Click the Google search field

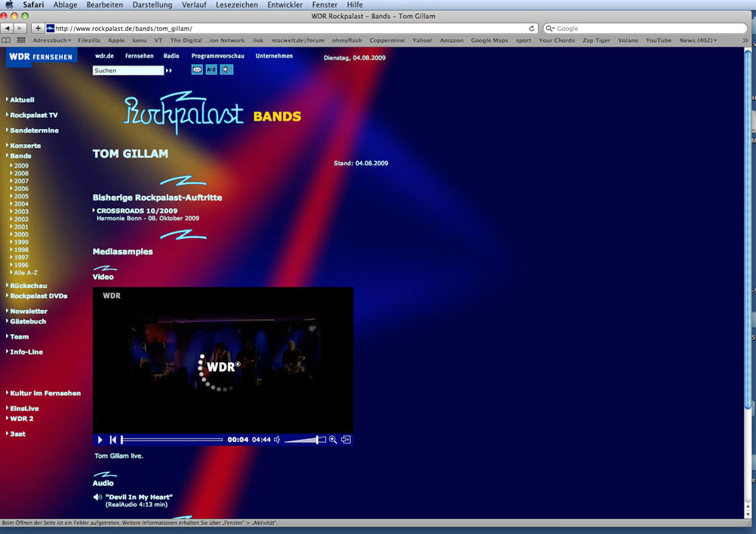[x=645, y=29]
